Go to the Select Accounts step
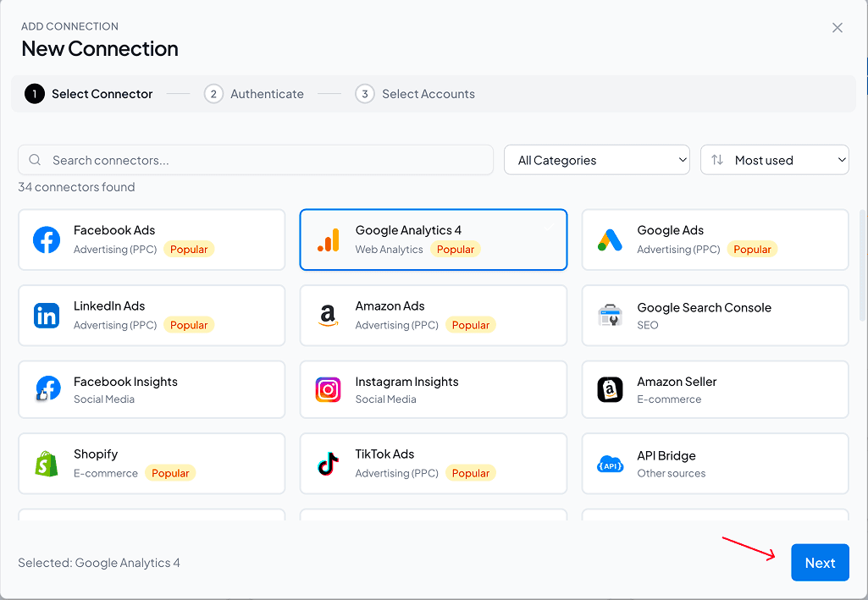The image size is (868, 600). (x=415, y=94)
